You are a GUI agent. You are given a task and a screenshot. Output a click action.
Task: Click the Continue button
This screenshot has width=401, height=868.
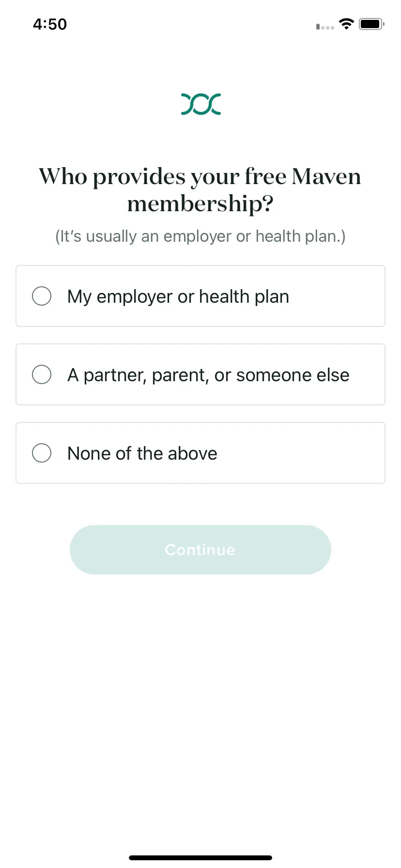point(200,550)
